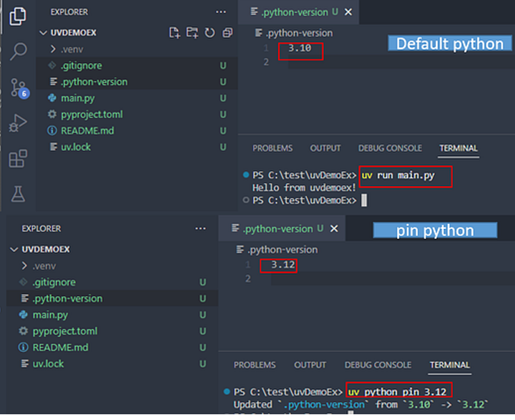
Task: Open the Explorer more actions ellipsis in lower window
Action: [200, 229]
